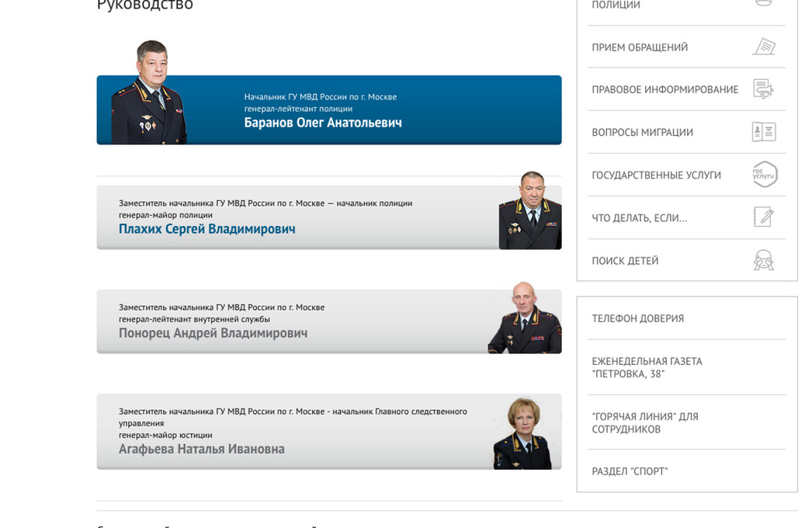Click the portrait photo of Агафьева
812x528 pixels.
(x=522, y=433)
